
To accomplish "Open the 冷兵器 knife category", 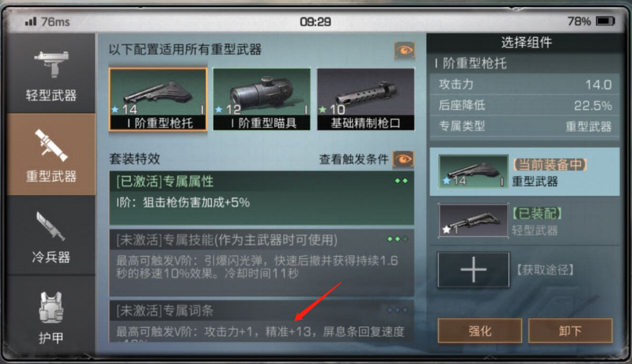I will [51, 236].
